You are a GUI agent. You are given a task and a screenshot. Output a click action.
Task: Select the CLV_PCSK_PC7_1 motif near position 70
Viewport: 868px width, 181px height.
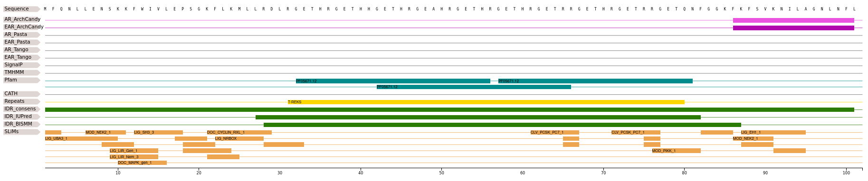[636, 133]
